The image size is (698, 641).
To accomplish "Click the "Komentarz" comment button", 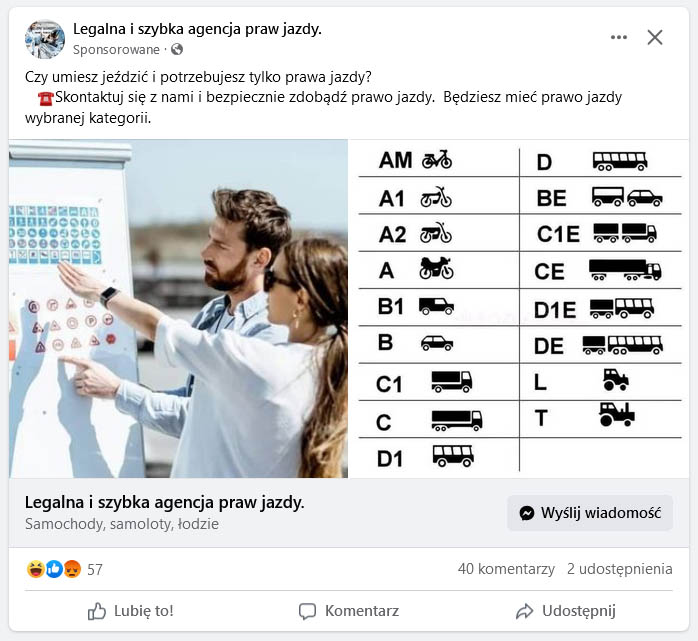I will 349,611.
